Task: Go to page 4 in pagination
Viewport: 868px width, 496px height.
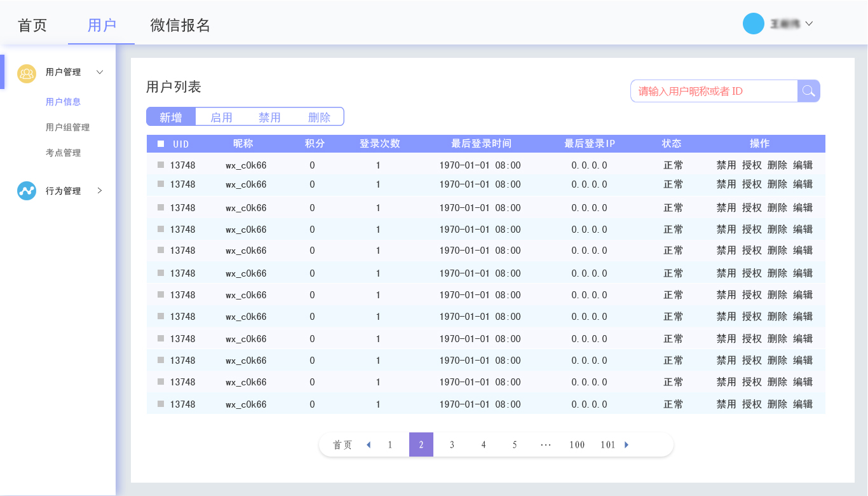Action: (x=484, y=445)
